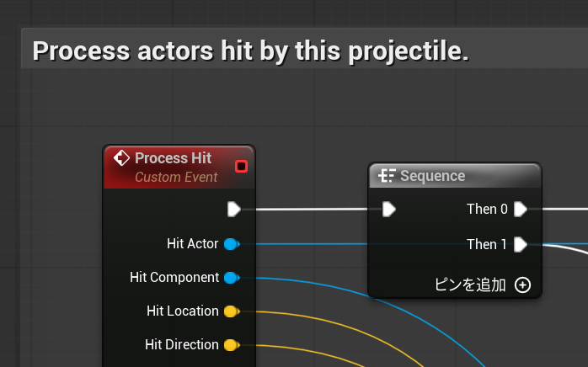Click the Hit Location output pin

(231, 311)
